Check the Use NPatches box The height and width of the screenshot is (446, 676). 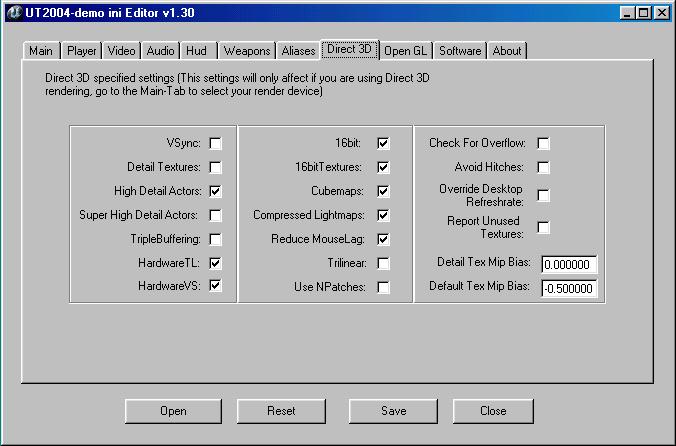pos(383,287)
